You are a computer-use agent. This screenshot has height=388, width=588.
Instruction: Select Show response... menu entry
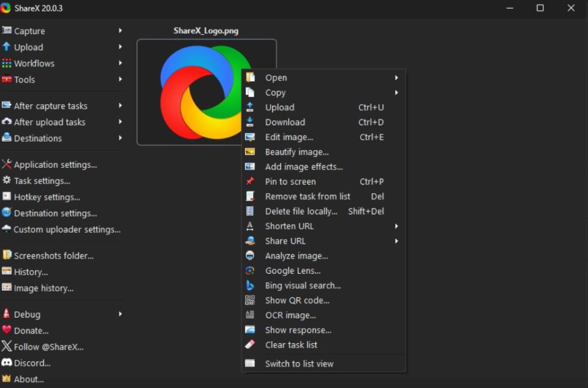[x=324, y=330]
